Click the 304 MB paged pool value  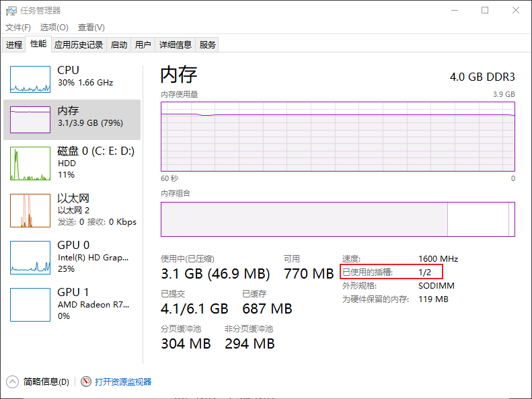(186, 344)
